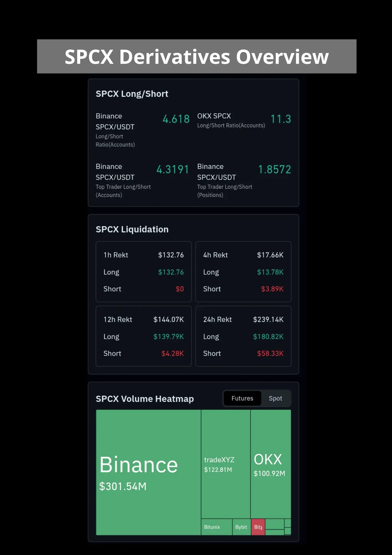Click the 4h Rekt label
392x555 pixels.
coord(215,255)
